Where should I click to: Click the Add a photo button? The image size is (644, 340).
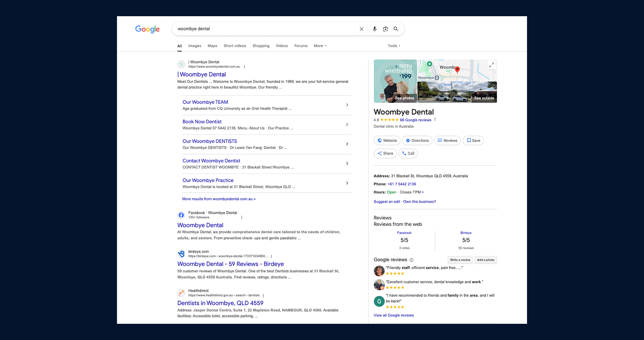pos(486,260)
